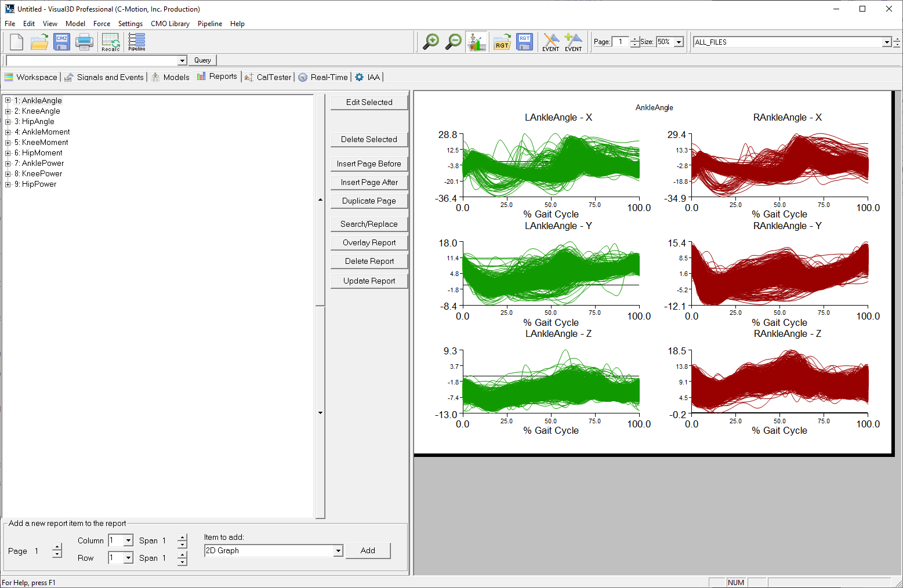The image size is (903, 588).
Task: Click Delete Selected button
Action: 369,139
